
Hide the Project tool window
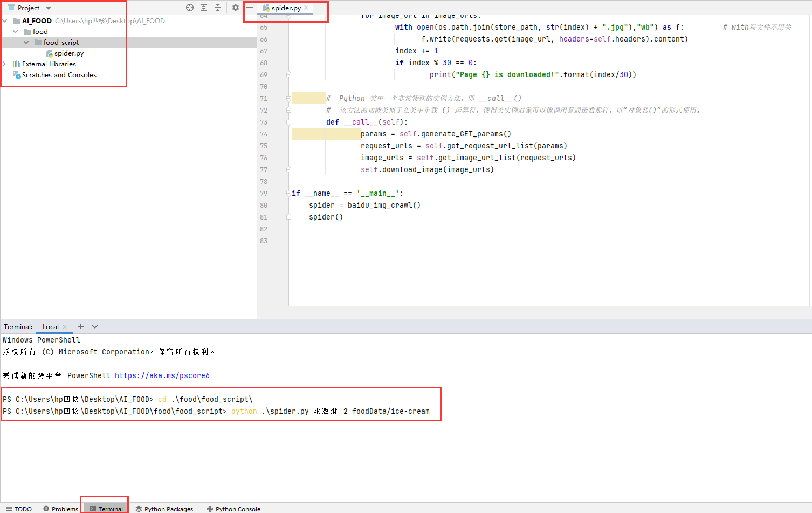[250, 8]
